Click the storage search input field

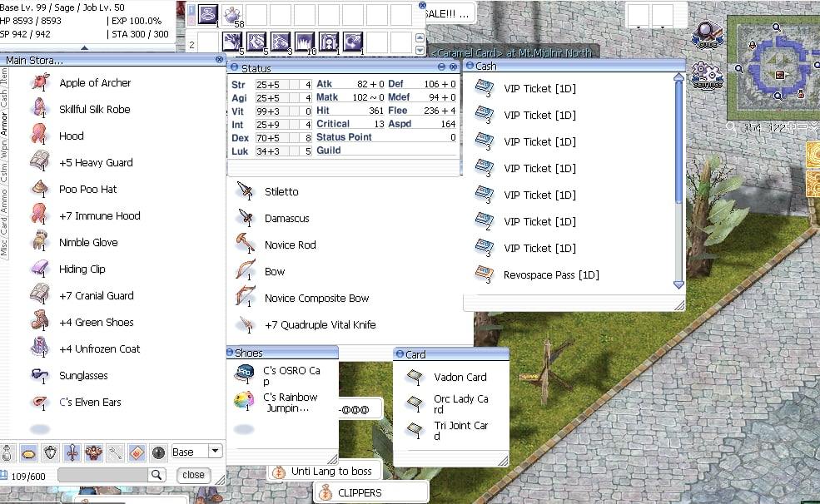pos(103,475)
